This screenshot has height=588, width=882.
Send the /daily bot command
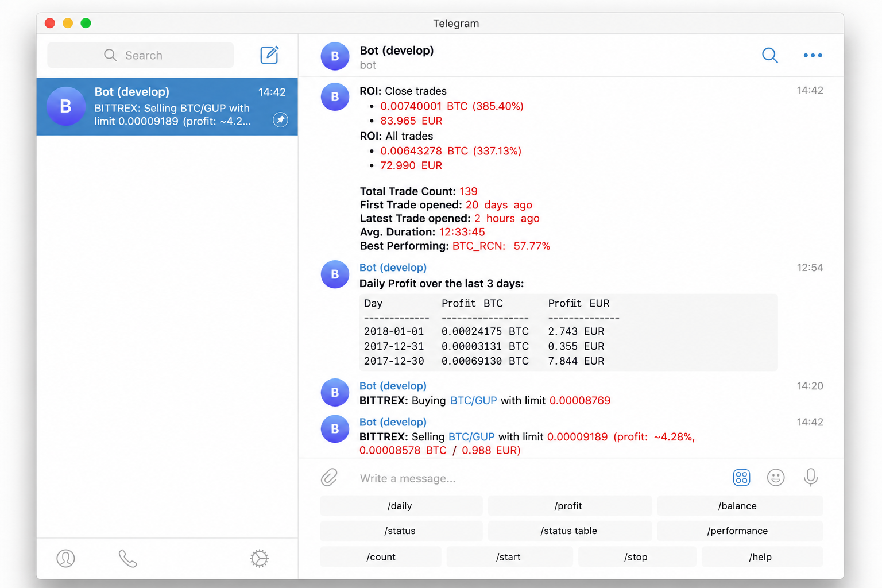401,506
